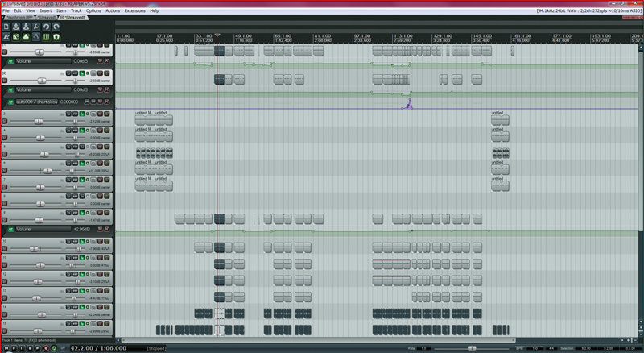Open the Options menu

tap(93, 10)
